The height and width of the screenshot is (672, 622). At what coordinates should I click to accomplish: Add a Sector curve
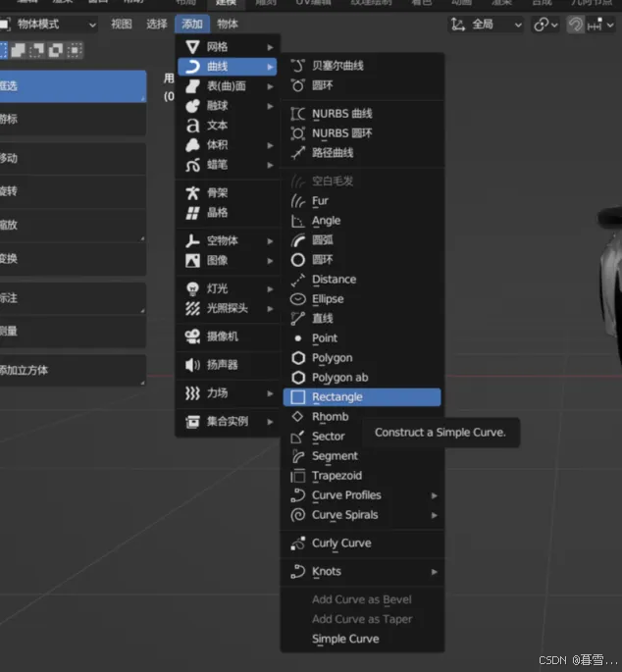pyautogui.click(x=322, y=437)
